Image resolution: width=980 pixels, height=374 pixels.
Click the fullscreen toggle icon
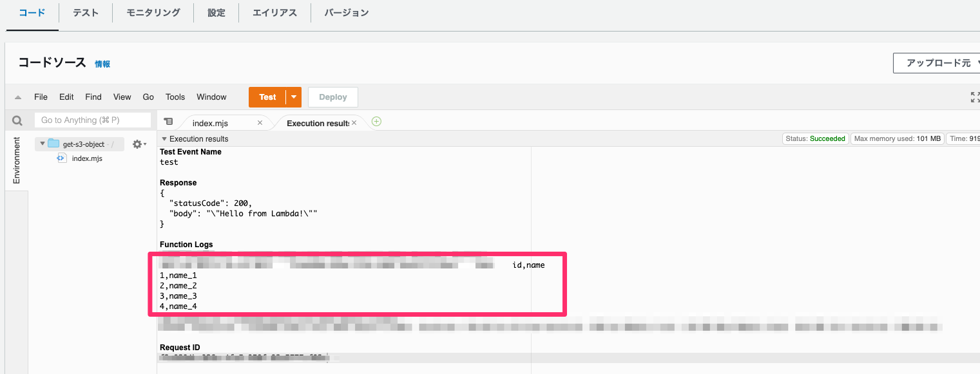point(975,97)
